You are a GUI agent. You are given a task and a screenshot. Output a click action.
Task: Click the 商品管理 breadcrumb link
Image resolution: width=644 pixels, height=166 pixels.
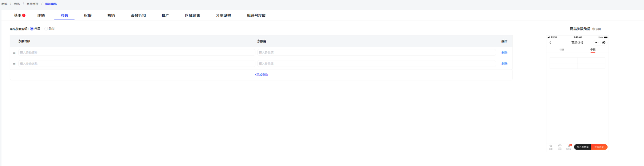click(x=32, y=4)
